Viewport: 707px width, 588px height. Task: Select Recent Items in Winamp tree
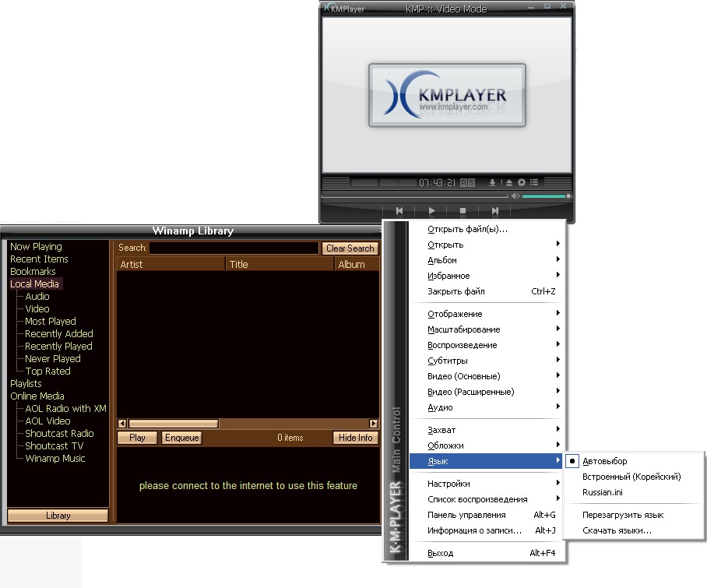tap(39, 259)
